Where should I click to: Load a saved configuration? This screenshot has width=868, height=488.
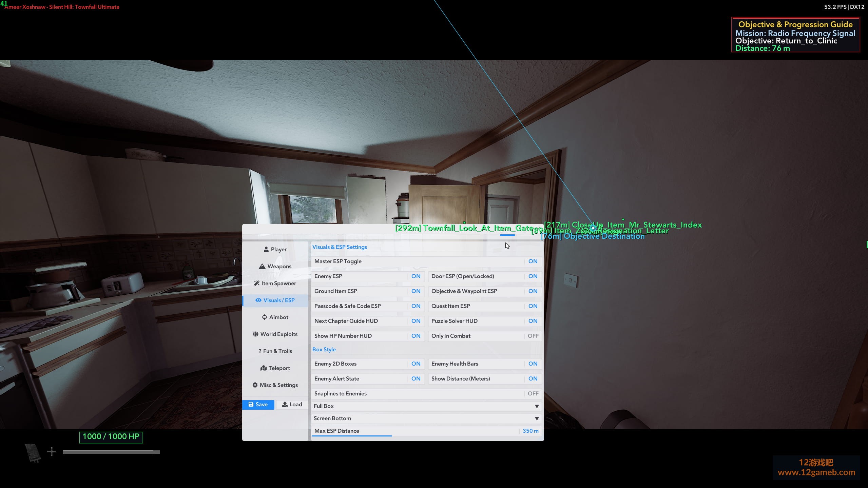(x=292, y=405)
